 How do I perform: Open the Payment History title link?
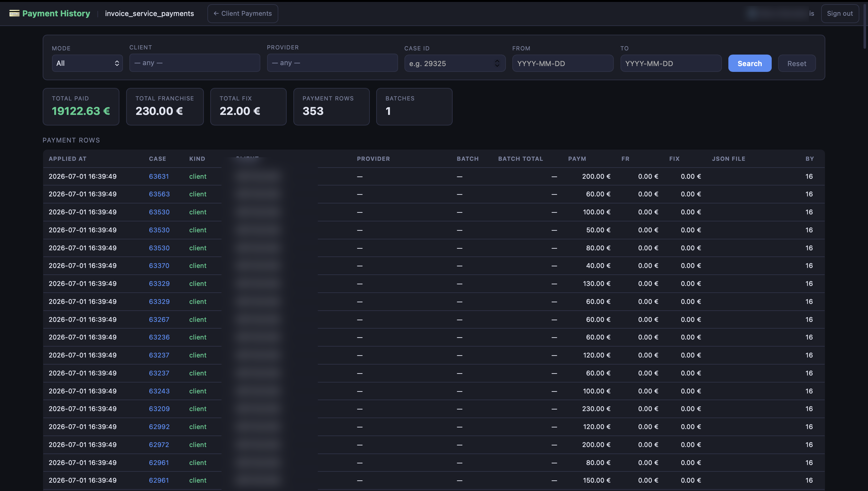pos(56,13)
